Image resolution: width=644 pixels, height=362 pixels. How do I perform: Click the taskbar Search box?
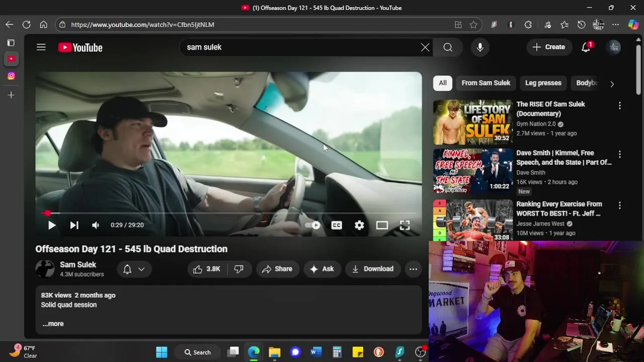(197, 352)
